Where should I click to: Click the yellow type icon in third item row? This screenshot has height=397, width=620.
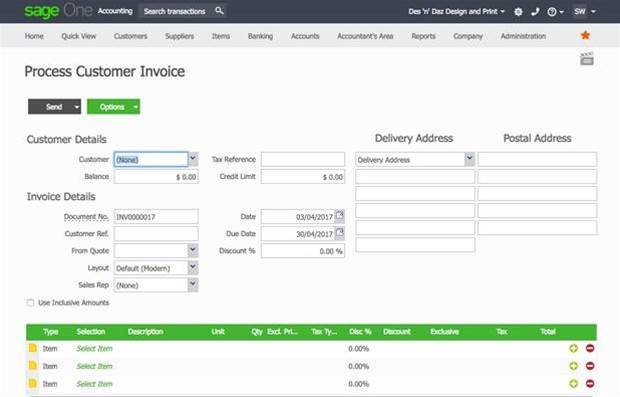pos(33,383)
